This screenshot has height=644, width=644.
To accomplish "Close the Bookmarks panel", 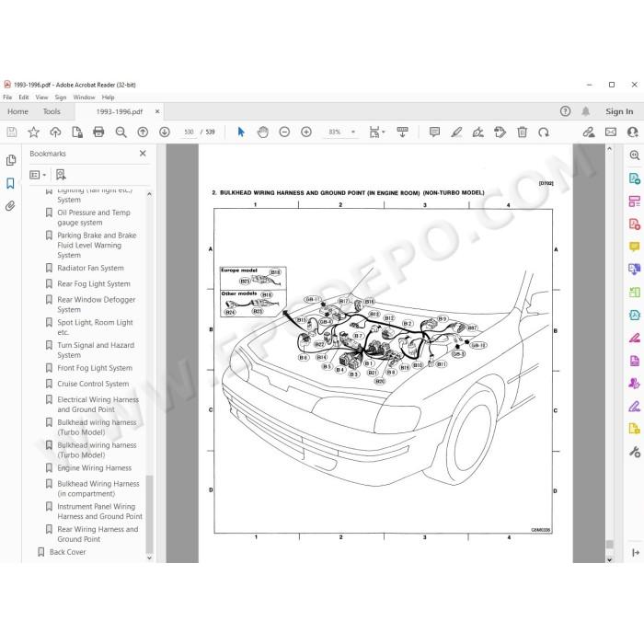I will point(143,154).
